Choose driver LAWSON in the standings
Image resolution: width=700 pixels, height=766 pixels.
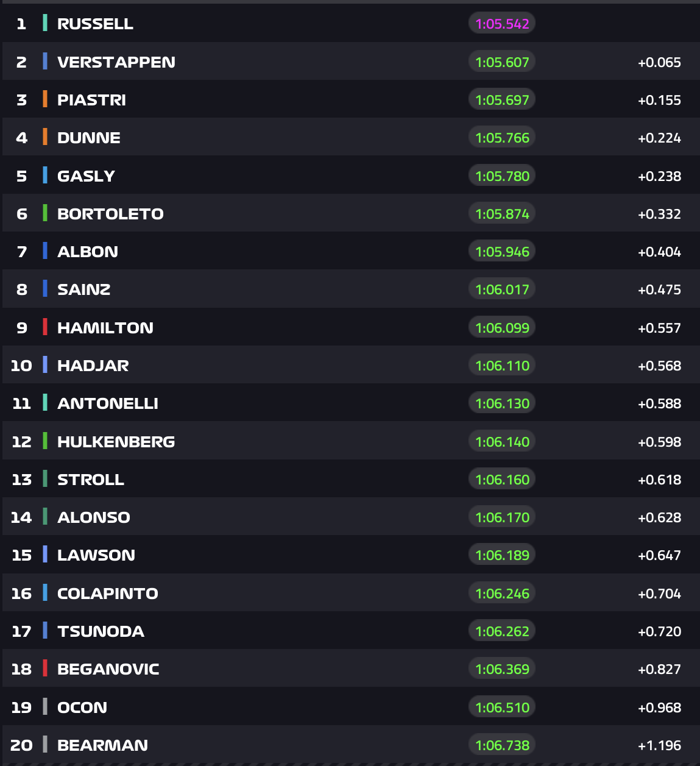tap(96, 555)
